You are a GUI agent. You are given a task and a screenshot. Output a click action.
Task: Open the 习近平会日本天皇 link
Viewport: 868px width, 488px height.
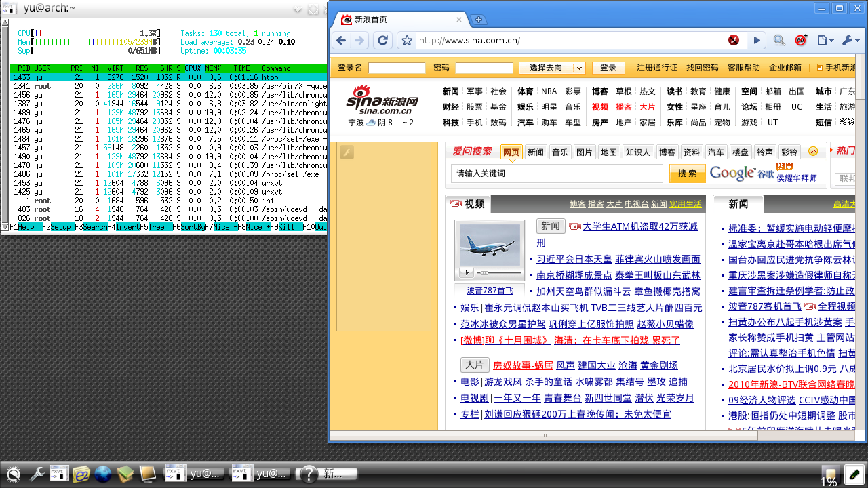pos(574,259)
